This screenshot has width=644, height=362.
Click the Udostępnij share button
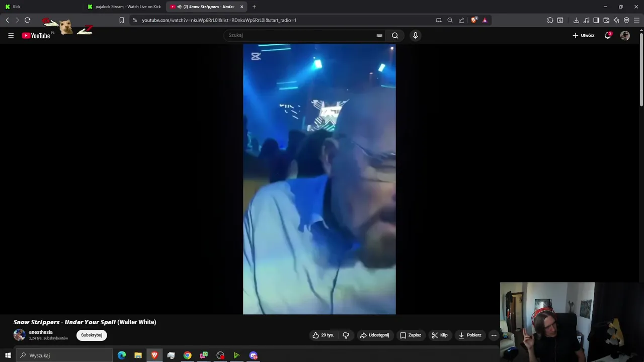(x=375, y=335)
